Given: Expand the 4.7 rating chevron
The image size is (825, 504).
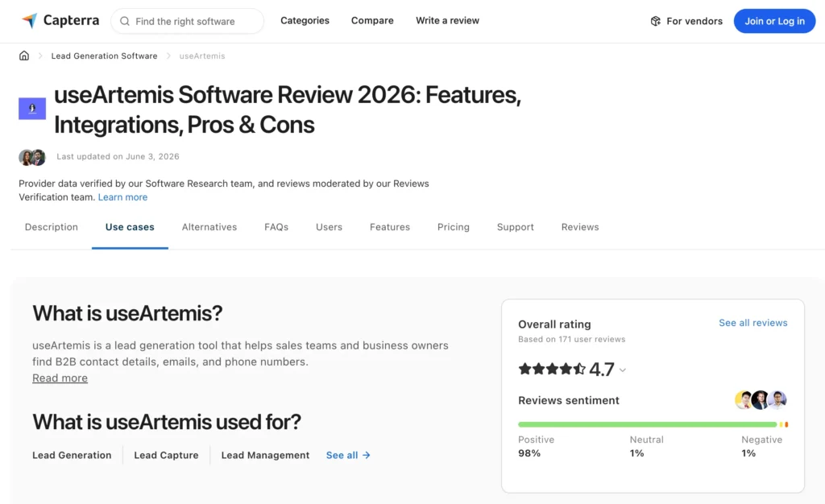Looking at the screenshot, I should (x=623, y=370).
